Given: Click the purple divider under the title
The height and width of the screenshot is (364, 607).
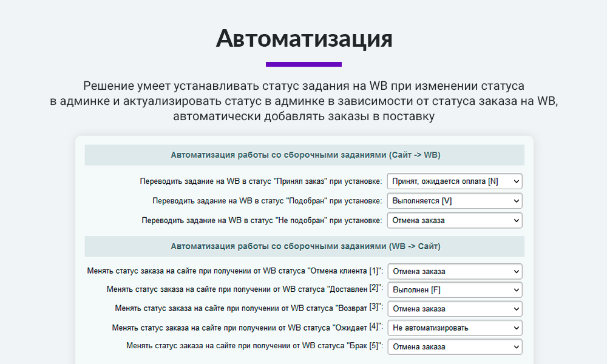Looking at the screenshot, I should [303, 62].
